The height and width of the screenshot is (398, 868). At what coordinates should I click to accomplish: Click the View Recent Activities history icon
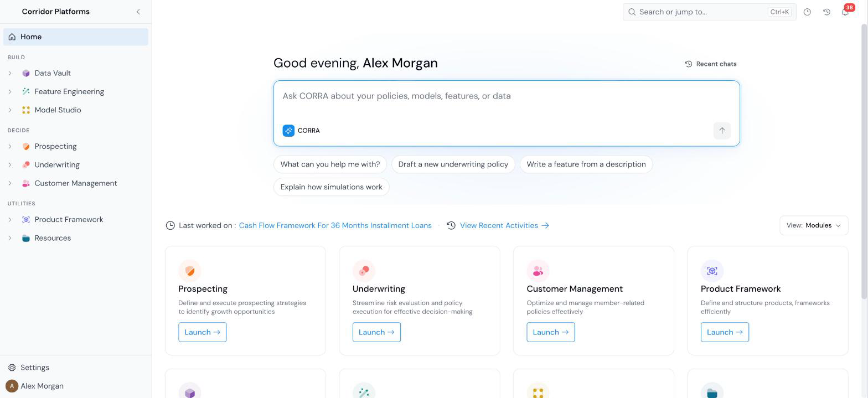coord(451,225)
